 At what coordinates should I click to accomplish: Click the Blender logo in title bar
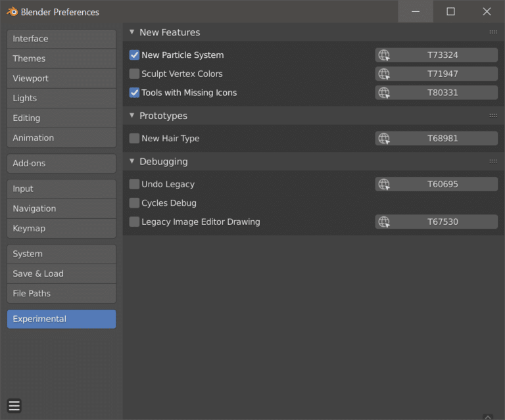click(12, 12)
